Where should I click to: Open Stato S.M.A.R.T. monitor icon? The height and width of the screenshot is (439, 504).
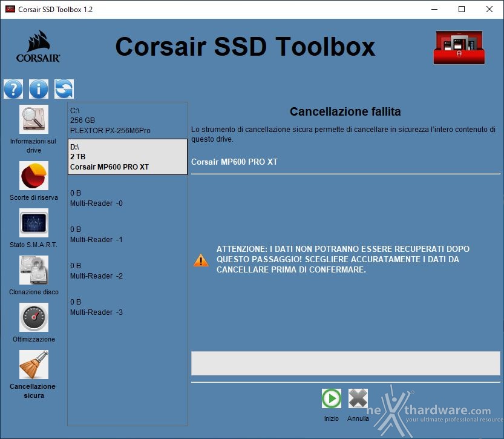tap(34, 223)
